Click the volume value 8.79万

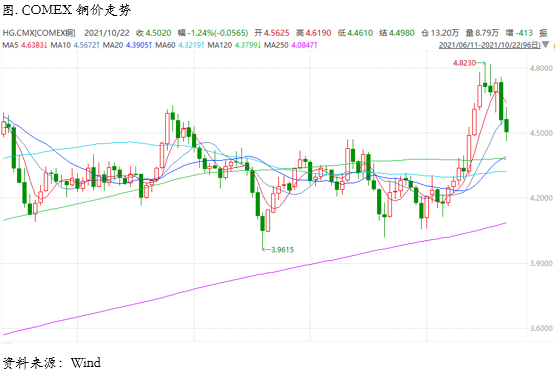tap(487, 33)
